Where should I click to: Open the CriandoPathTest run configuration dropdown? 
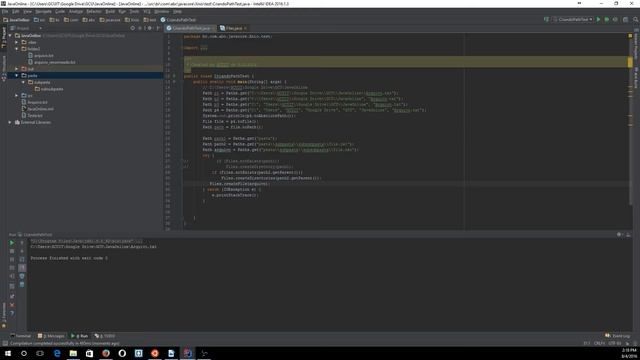coord(573,19)
